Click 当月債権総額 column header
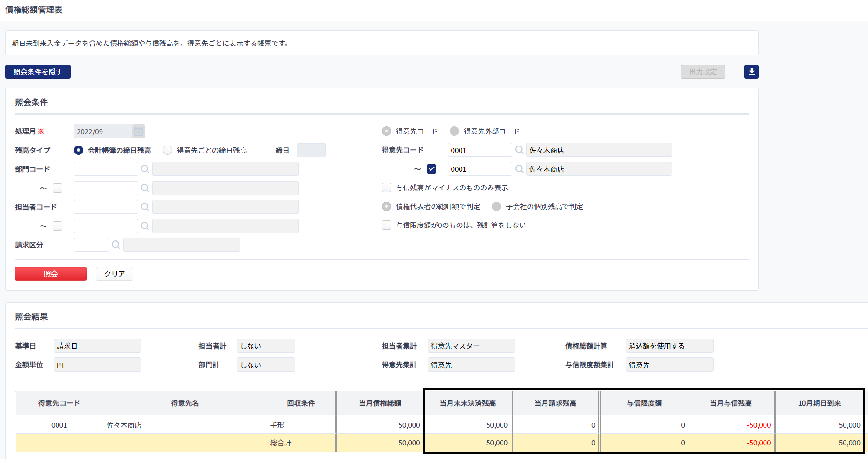The width and height of the screenshot is (868, 459). [380, 403]
